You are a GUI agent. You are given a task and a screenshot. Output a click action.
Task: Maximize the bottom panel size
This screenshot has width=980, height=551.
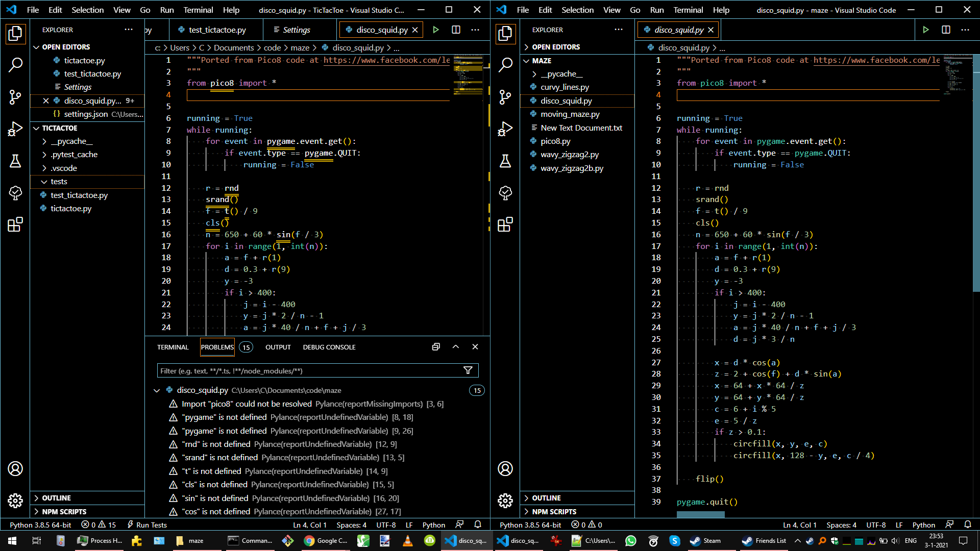(456, 347)
